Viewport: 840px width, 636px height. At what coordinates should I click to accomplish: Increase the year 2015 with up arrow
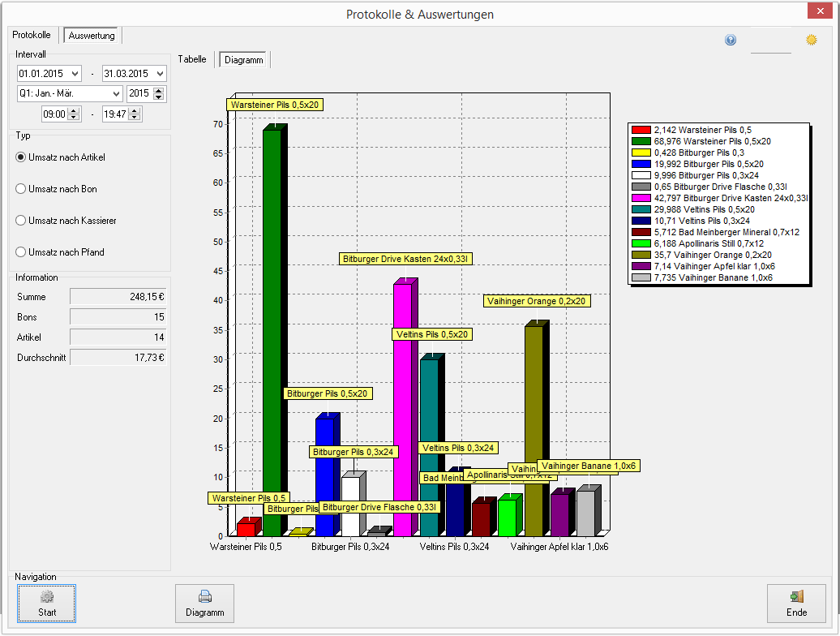pos(159,90)
